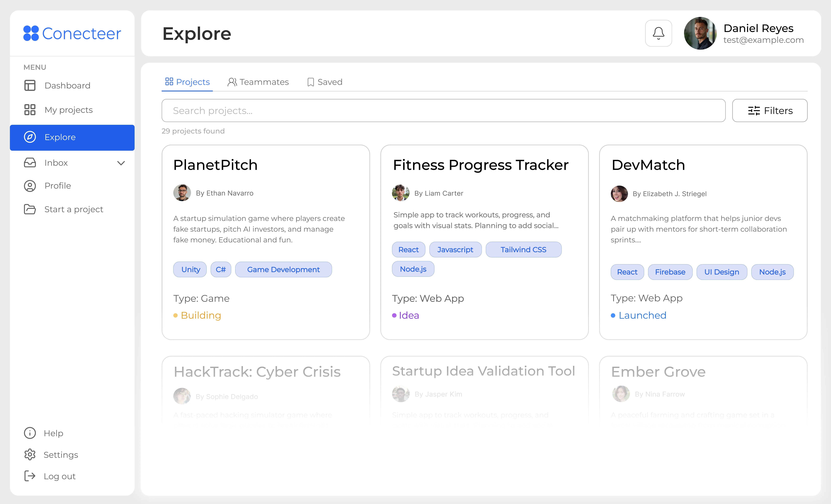Click Daniel Reyes profile photo
Screen dimensions: 831x504
coord(700,33)
